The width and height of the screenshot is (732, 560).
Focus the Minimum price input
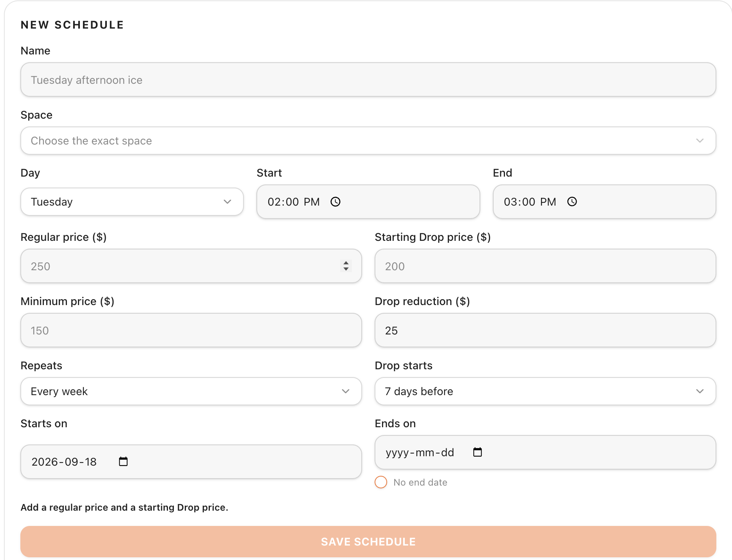[x=191, y=330]
